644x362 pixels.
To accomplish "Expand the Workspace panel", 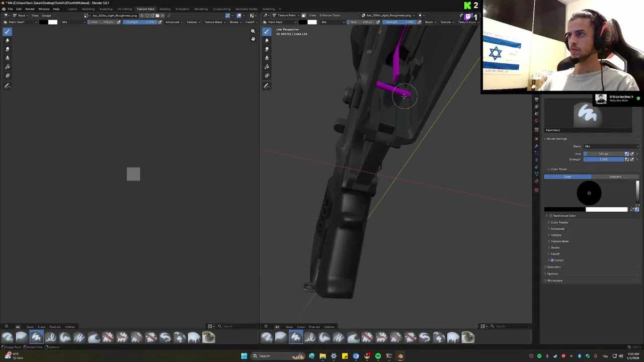I will coord(554,281).
